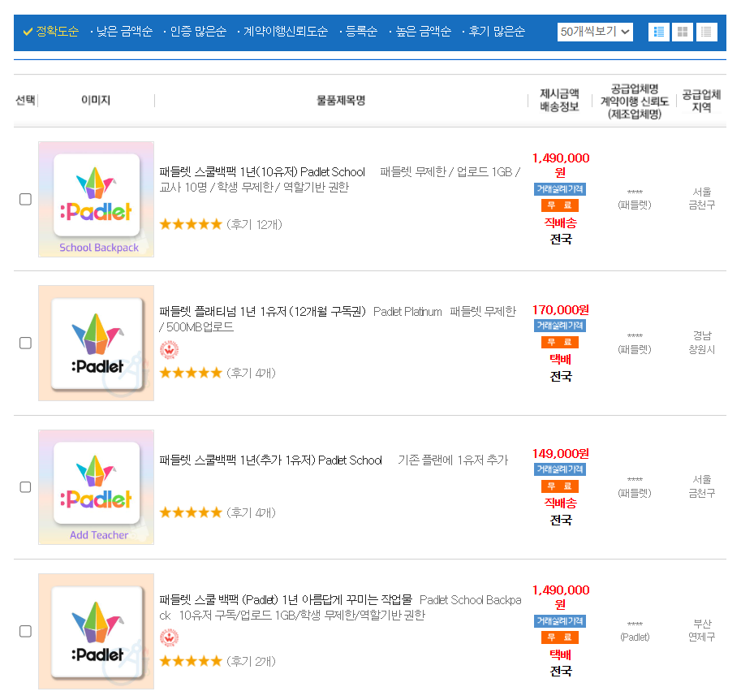Click 무료 shipping badge on 149,000원 item
Image resolution: width=741 pixels, height=700 pixels.
pyautogui.click(x=560, y=486)
